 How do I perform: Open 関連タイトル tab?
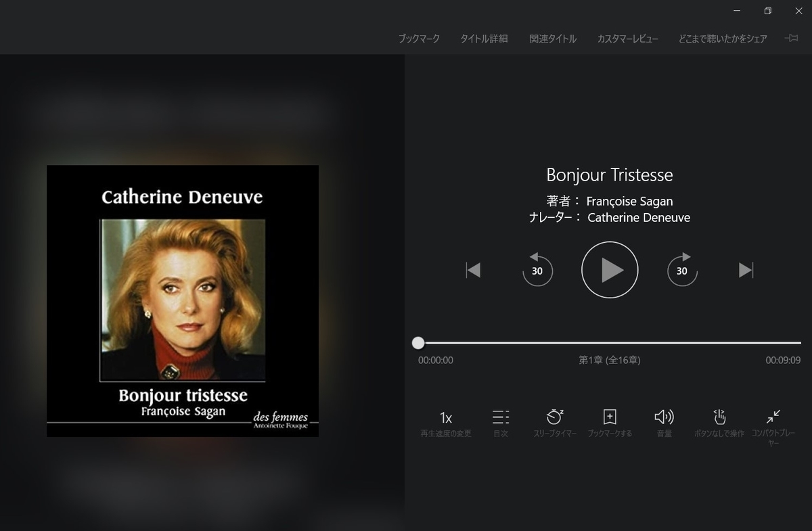553,39
